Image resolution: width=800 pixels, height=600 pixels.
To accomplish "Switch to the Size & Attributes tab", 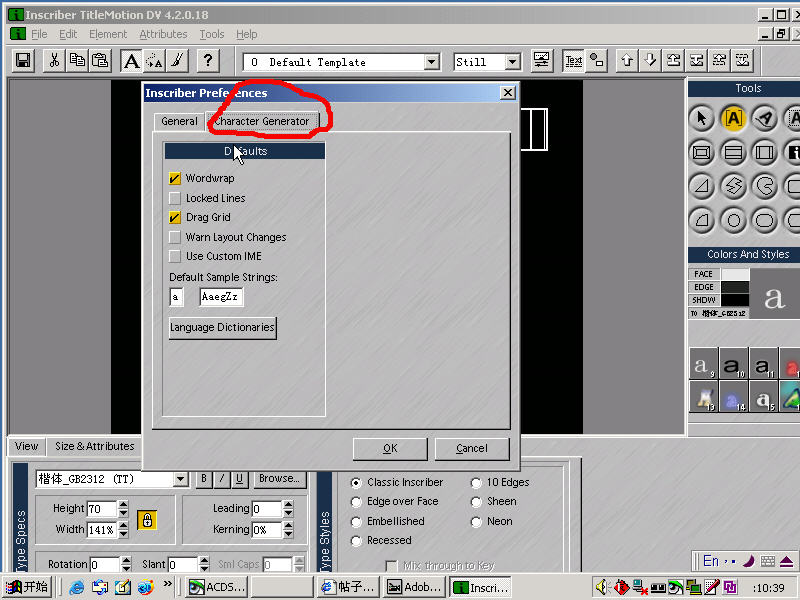I will [x=94, y=446].
